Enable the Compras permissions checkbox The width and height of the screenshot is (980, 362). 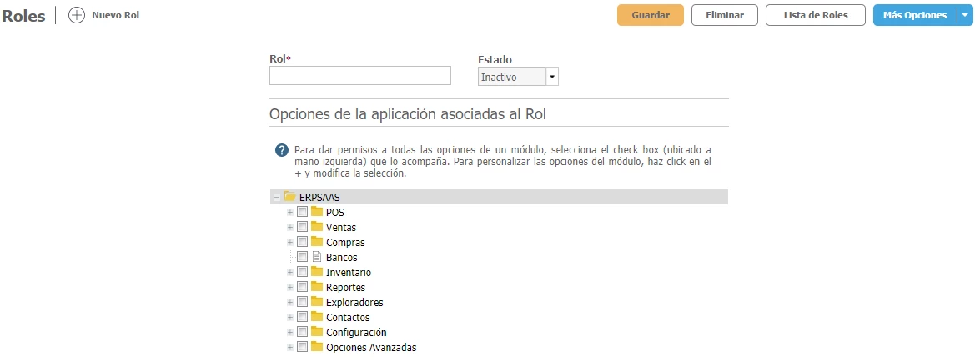tap(303, 243)
